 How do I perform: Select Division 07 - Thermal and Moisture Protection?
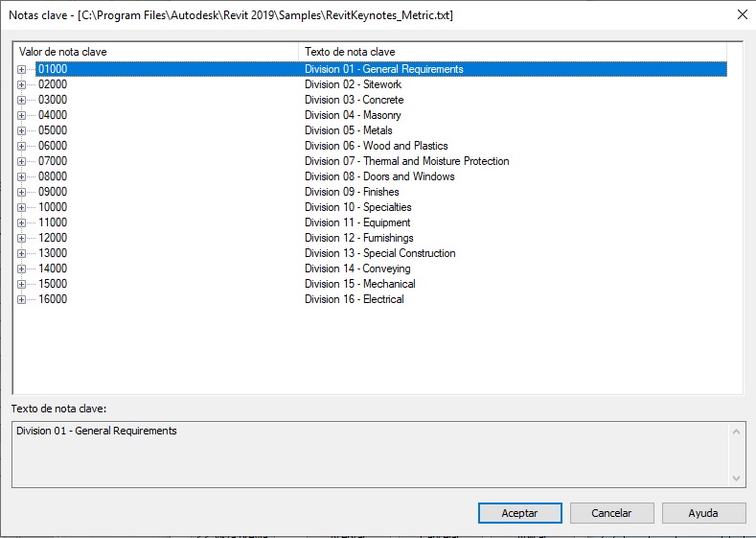[x=406, y=161]
